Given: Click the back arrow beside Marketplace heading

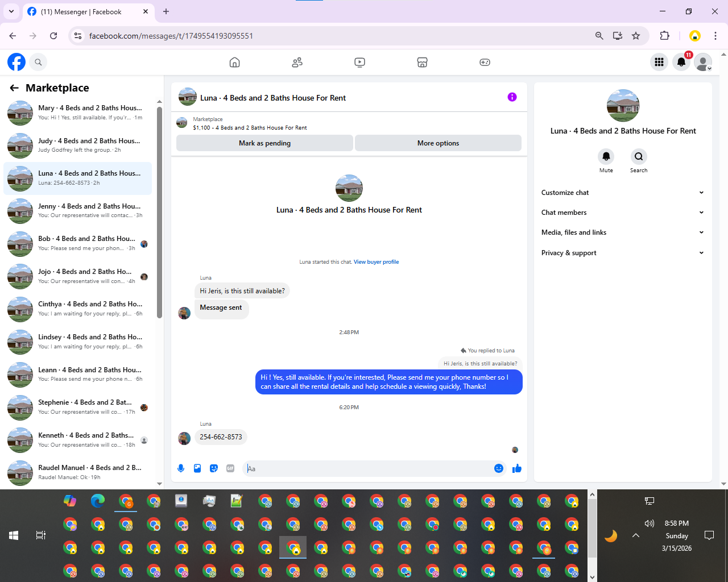Looking at the screenshot, I should click(14, 88).
